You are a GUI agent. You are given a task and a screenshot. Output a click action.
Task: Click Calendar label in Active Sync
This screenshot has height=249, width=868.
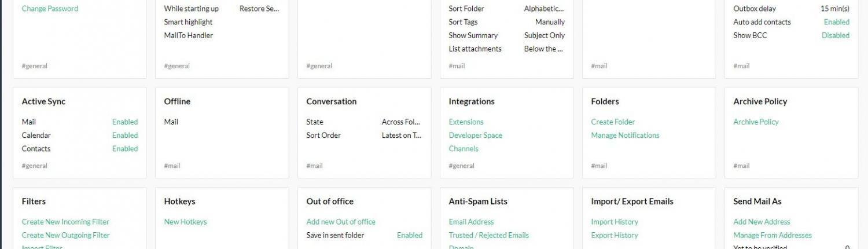pyautogui.click(x=36, y=136)
